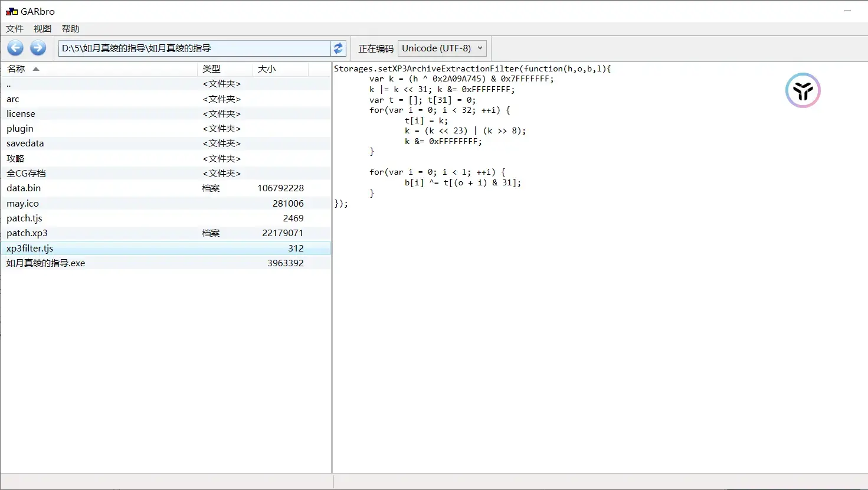Open the 视图 menu
The height and width of the screenshot is (490, 868).
click(42, 28)
